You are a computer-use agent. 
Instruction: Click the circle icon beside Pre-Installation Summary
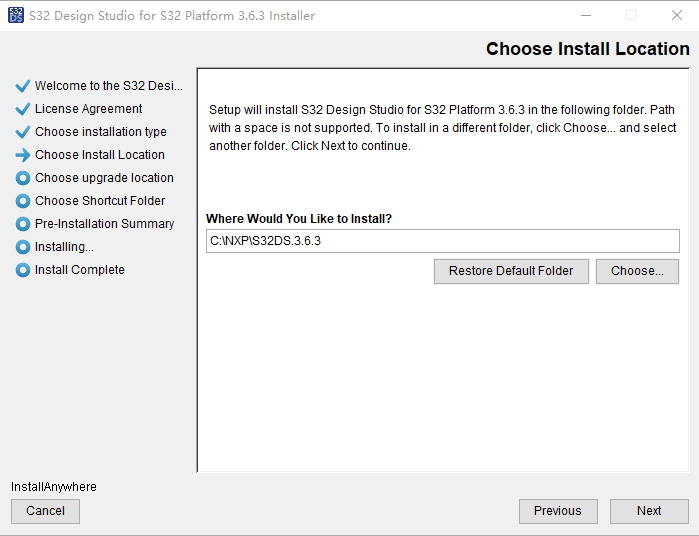pyautogui.click(x=23, y=224)
